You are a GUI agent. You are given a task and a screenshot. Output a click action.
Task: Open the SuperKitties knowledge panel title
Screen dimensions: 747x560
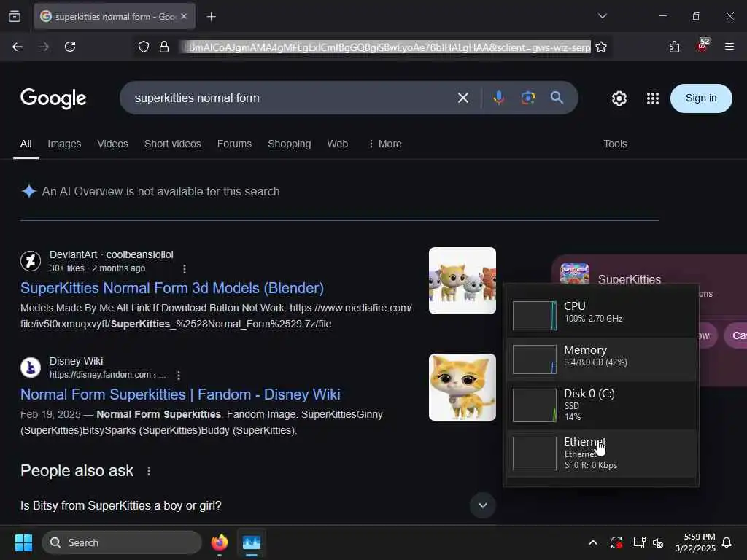[x=630, y=279]
